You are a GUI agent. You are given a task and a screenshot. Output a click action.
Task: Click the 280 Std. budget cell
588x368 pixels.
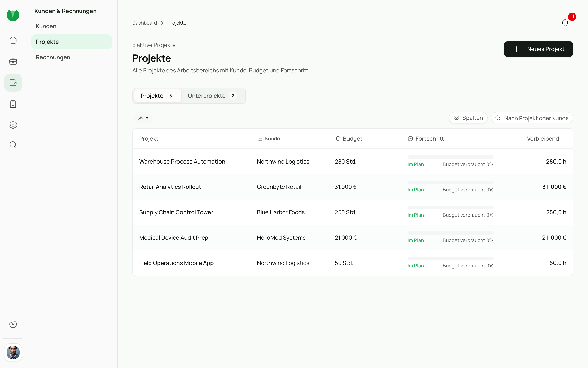pos(345,162)
